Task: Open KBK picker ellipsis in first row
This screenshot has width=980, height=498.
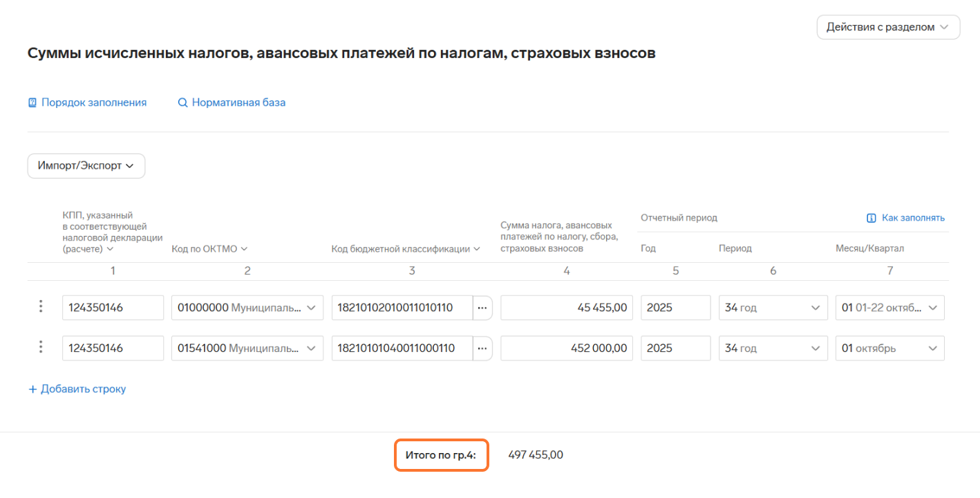Action: (x=482, y=308)
